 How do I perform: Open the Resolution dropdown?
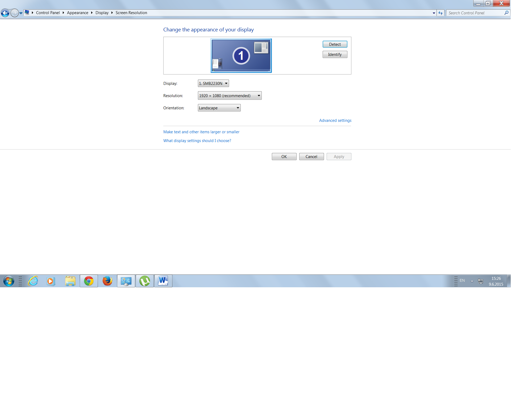230,95
